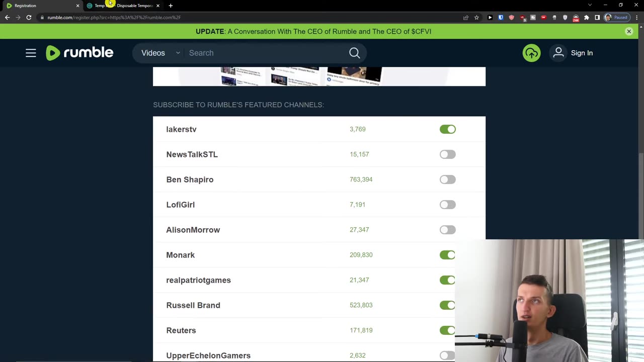Click the Ben Shapiro channel name
This screenshot has width=644, height=362.
190,179
